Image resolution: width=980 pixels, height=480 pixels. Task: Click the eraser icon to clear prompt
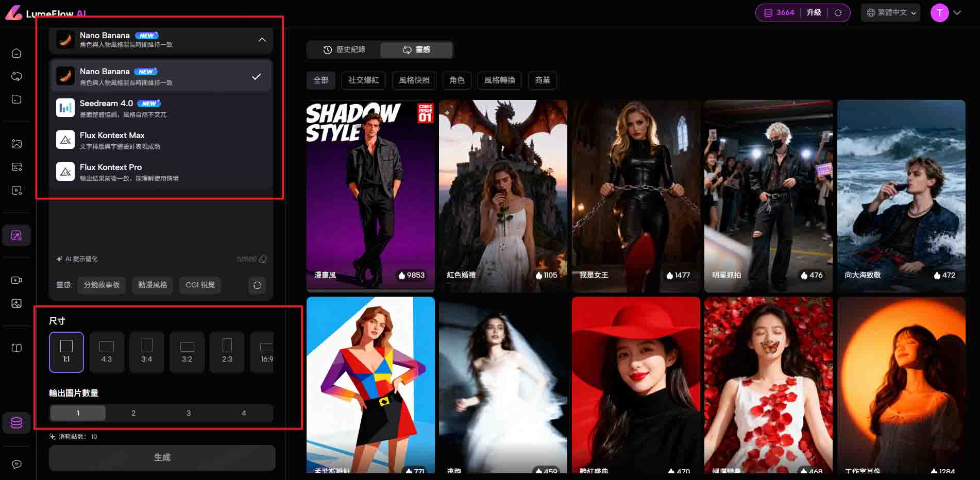tap(263, 259)
